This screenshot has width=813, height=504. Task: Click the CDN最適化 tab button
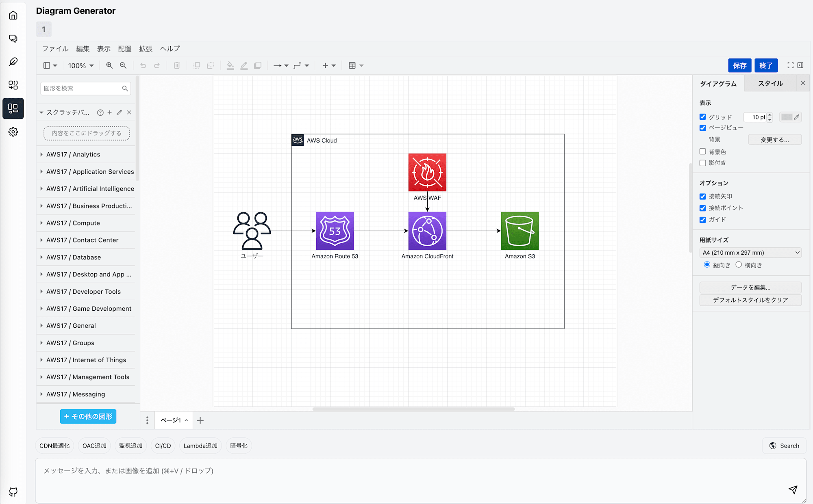pyautogui.click(x=54, y=446)
